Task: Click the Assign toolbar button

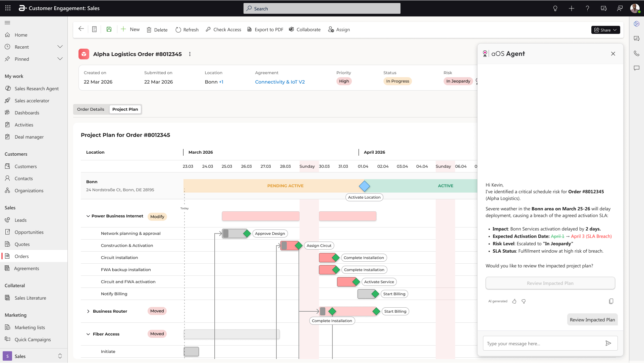Action: 339,30
